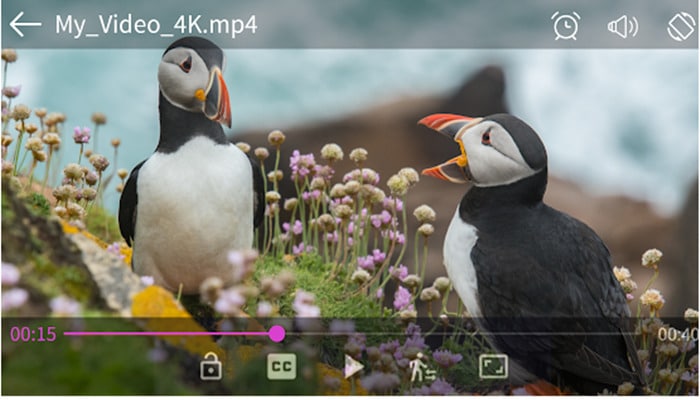700x400 pixels.
Task: Seek within the played pink progress section
Action: tap(167, 333)
